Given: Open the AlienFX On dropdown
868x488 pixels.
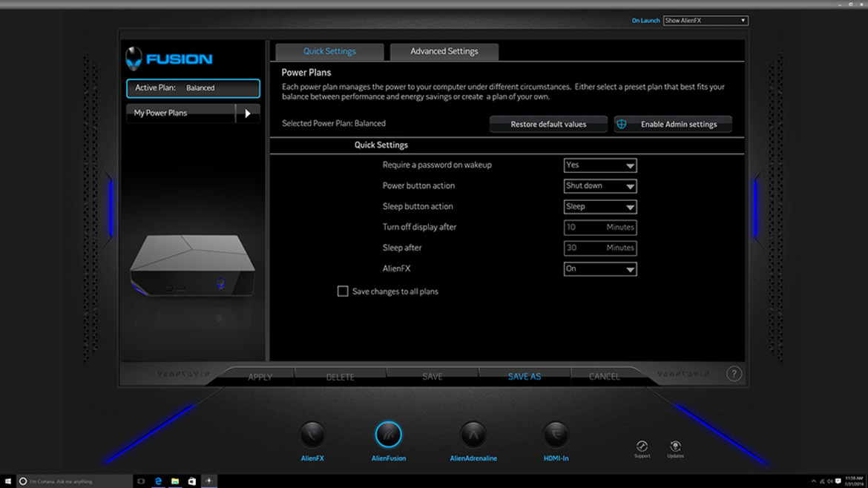Looking at the screenshot, I should pyautogui.click(x=600, y=269).
